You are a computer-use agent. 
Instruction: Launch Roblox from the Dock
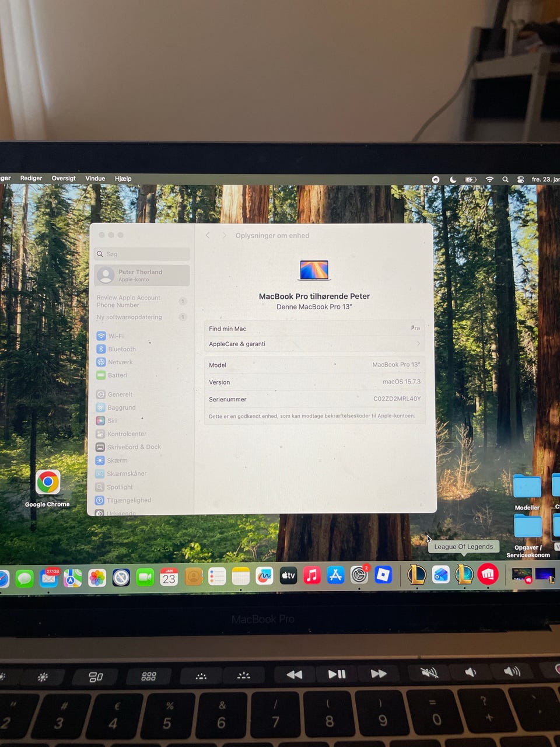click(383, 575)
